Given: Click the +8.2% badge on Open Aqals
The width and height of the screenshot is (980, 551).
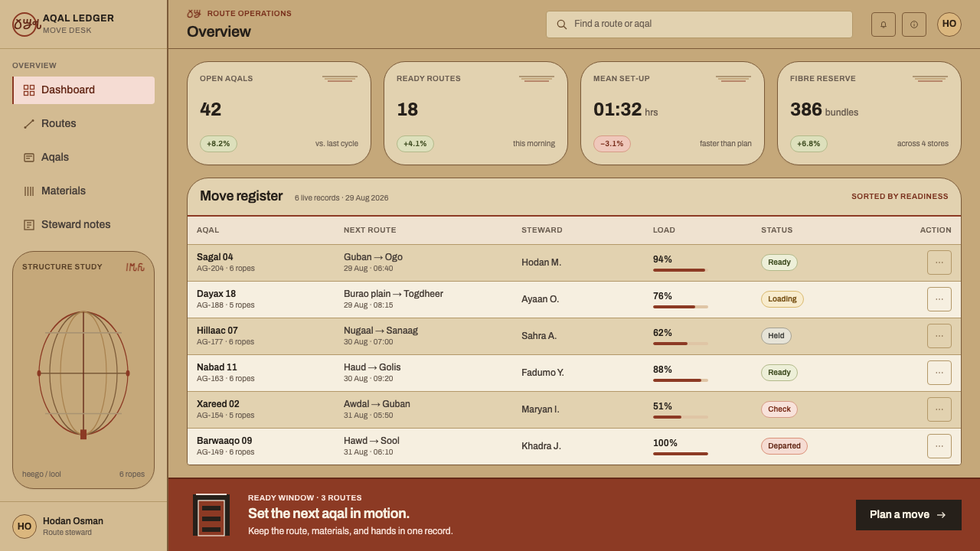Looking at the screenshot, I should click(218, 144).
